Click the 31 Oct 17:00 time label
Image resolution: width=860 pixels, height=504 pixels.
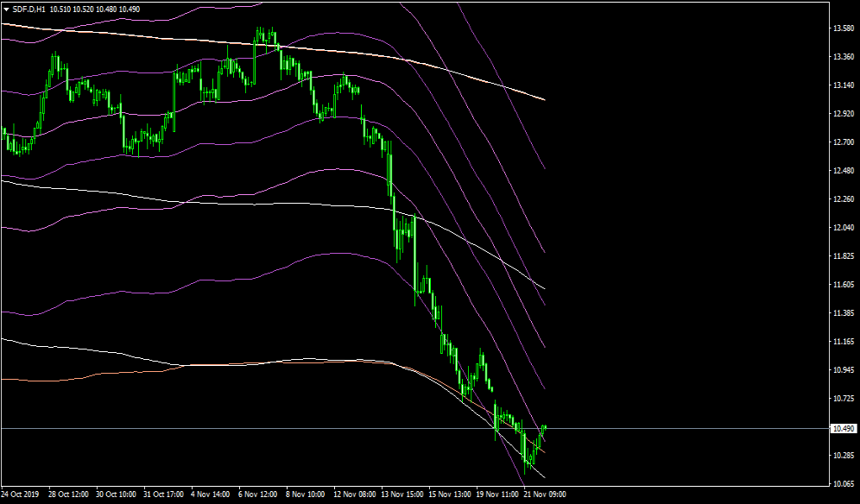click(x=163, y=495)
